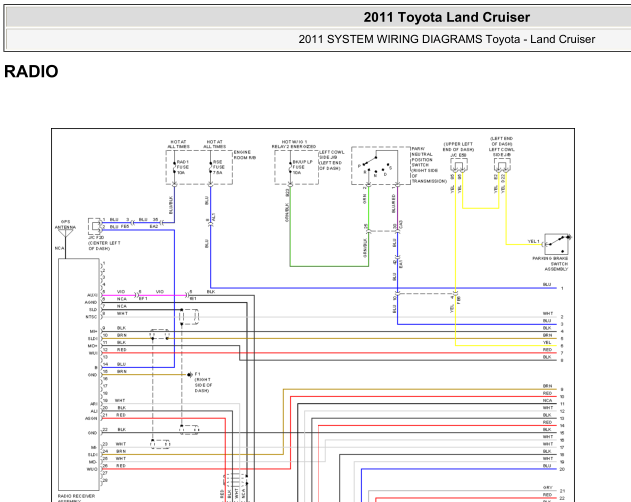
Task: Click the J/C F20 connector symbol
Action: click(95, 226)
